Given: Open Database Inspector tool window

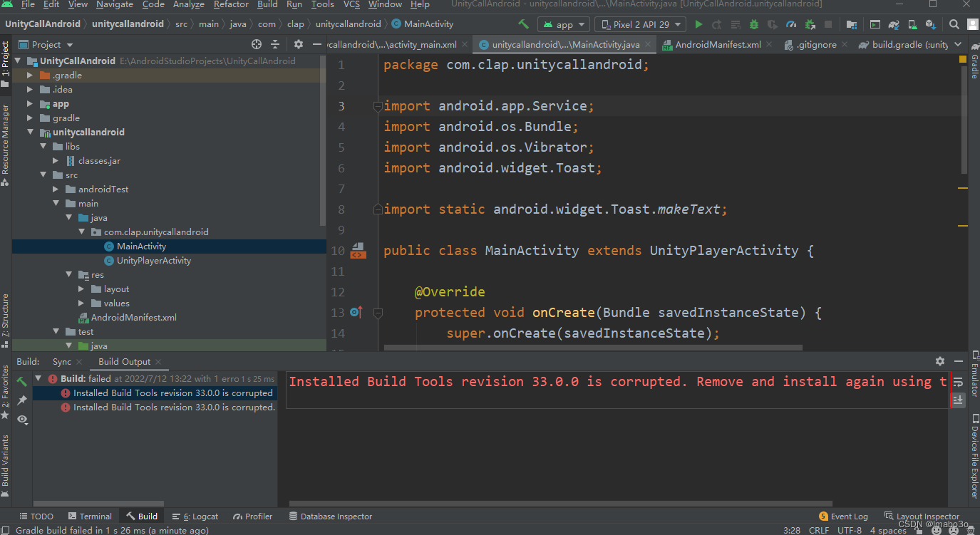Looking at the screenshot, I should (330, 516).
